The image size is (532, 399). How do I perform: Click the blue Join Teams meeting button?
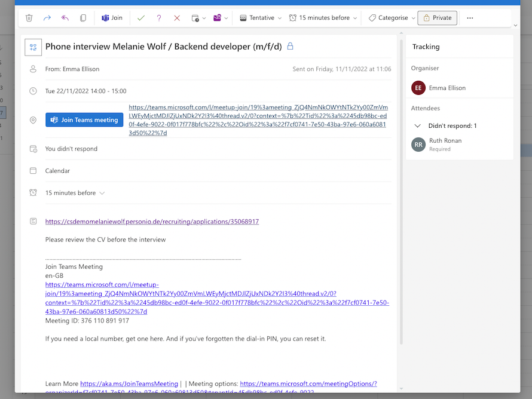(84, 120)
